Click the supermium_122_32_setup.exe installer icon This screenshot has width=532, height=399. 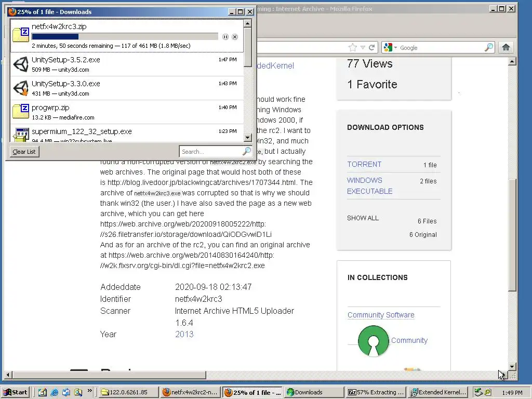pyautogui.click(x=21, y=135)
